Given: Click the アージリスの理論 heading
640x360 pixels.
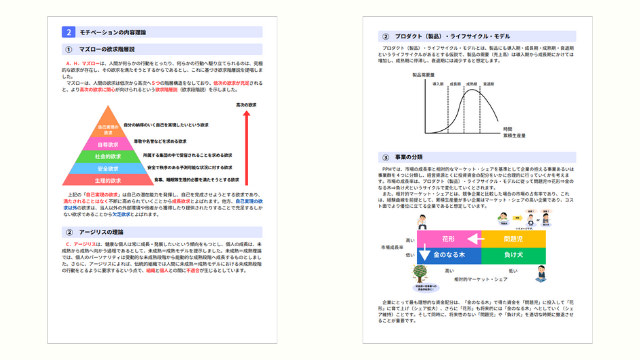Looking at the screenshot, I should (x=101, y=232).
